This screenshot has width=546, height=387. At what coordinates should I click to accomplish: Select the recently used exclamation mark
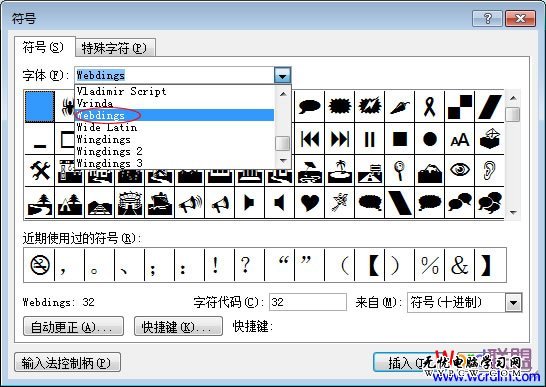219,265
